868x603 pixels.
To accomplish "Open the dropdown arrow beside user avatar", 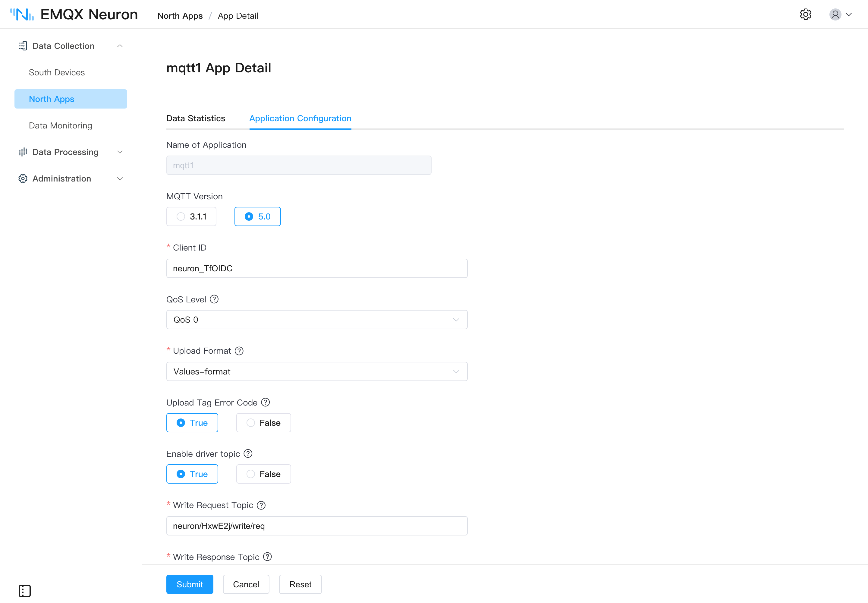I will (849, 14).
